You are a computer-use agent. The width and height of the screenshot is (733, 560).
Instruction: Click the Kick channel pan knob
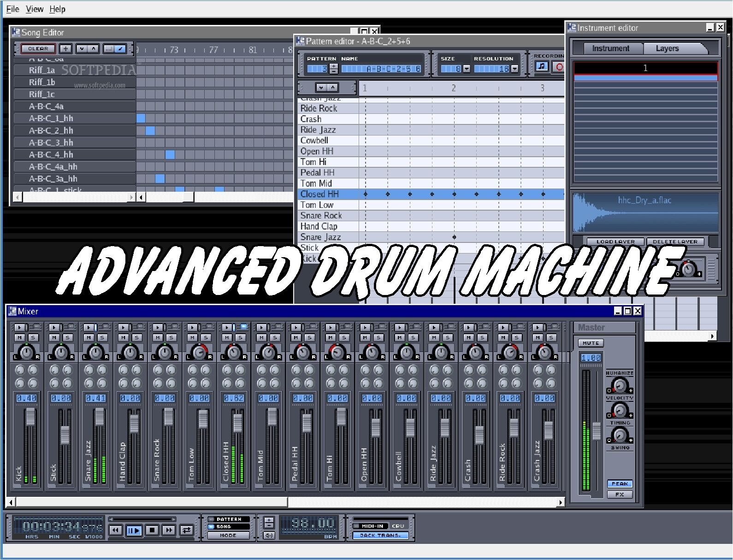coord(27,353)
